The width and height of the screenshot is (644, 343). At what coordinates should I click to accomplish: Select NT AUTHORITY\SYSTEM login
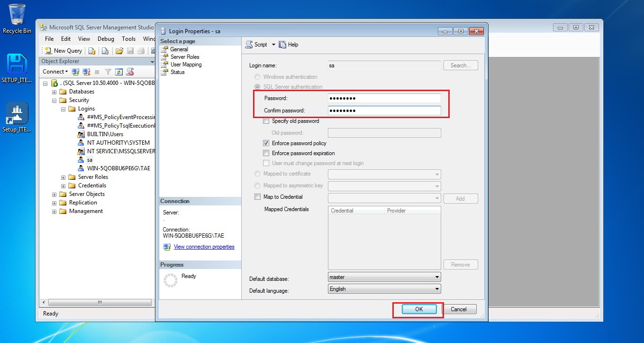[118, 143]
